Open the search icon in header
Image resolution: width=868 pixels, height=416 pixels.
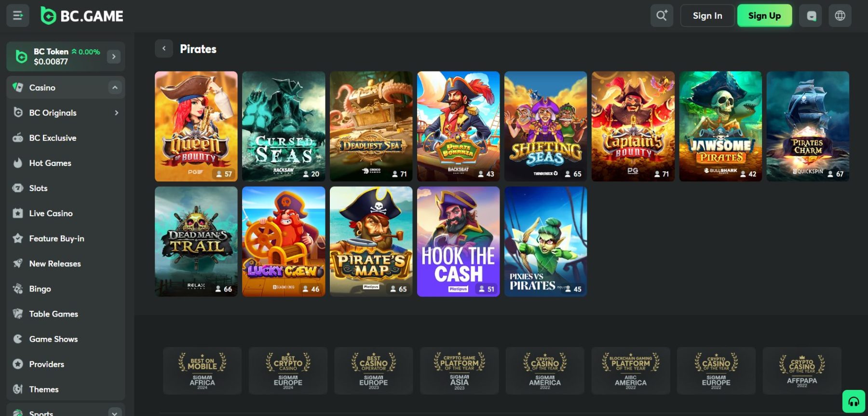click(662, 15)
